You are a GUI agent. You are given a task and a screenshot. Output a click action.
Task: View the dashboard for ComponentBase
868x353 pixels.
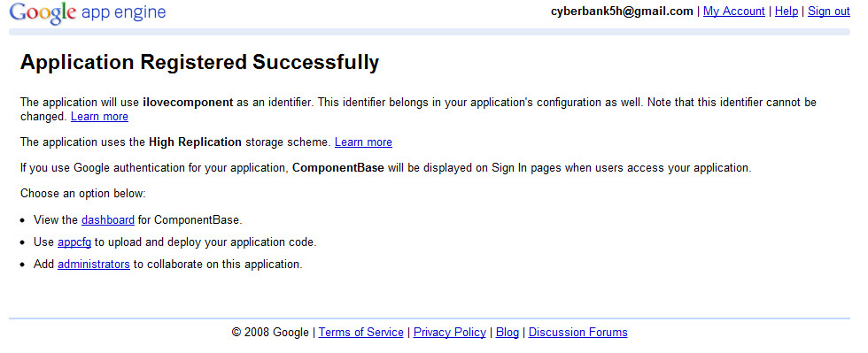pos(108,219)
